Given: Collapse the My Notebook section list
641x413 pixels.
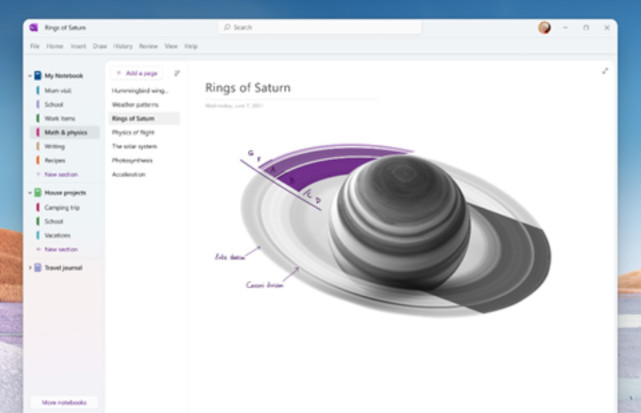Looking at the screenshot, I should (30, 75).
